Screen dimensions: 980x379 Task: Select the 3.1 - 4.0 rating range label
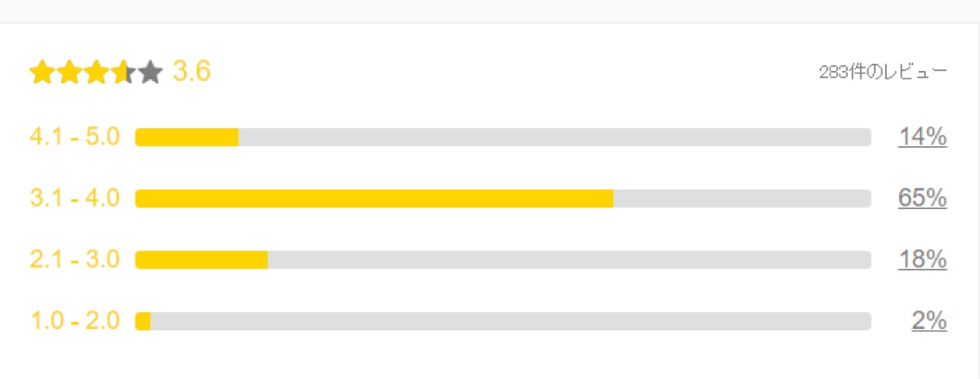(74, 198)
